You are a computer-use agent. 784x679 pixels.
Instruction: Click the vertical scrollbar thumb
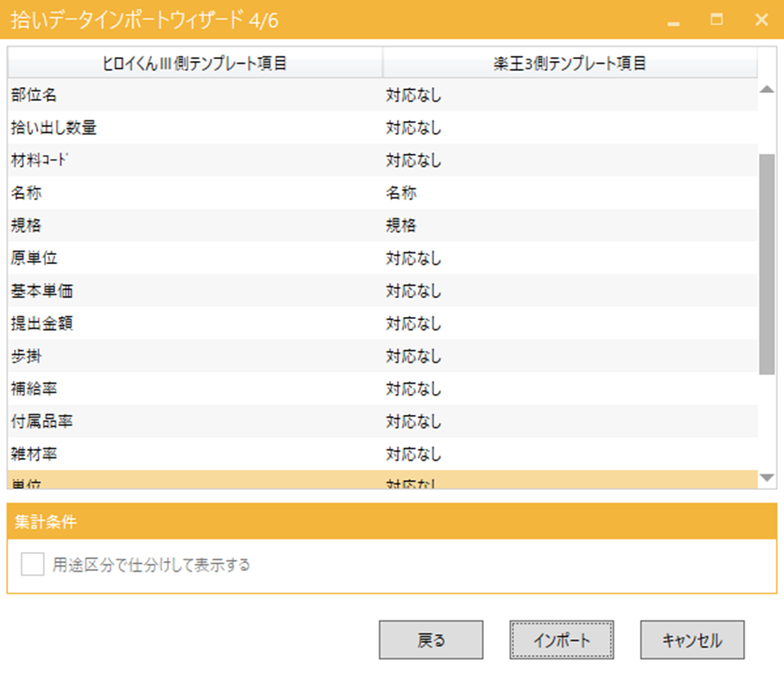[x=766, y=263]
